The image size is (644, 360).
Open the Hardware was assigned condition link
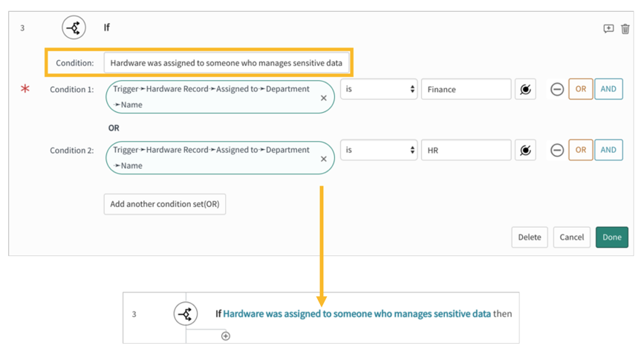coord(357,314)
